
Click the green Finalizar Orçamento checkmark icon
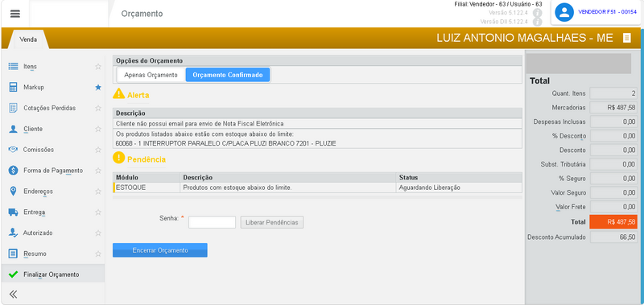(13, 274)
